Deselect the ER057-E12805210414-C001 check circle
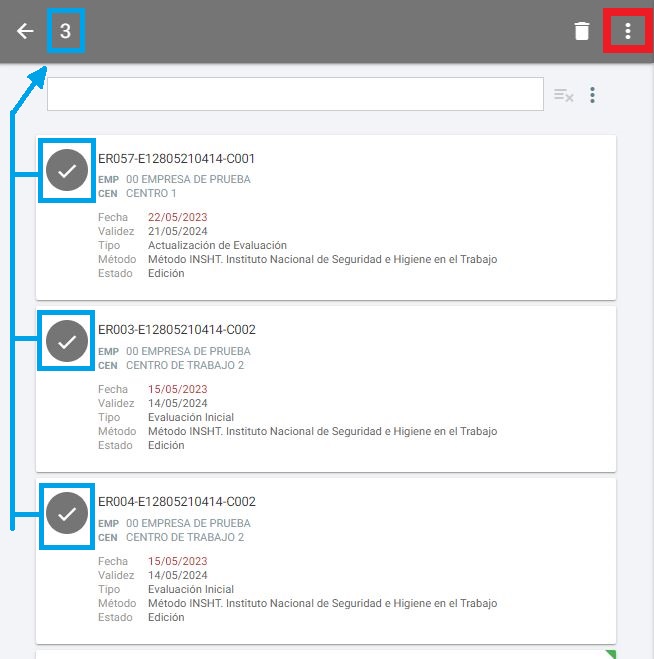 (x=67, y=171)
